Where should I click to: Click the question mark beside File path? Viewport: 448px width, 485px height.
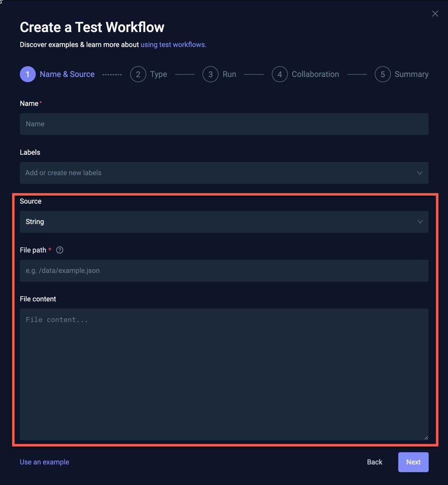click(x=59, y=249)
